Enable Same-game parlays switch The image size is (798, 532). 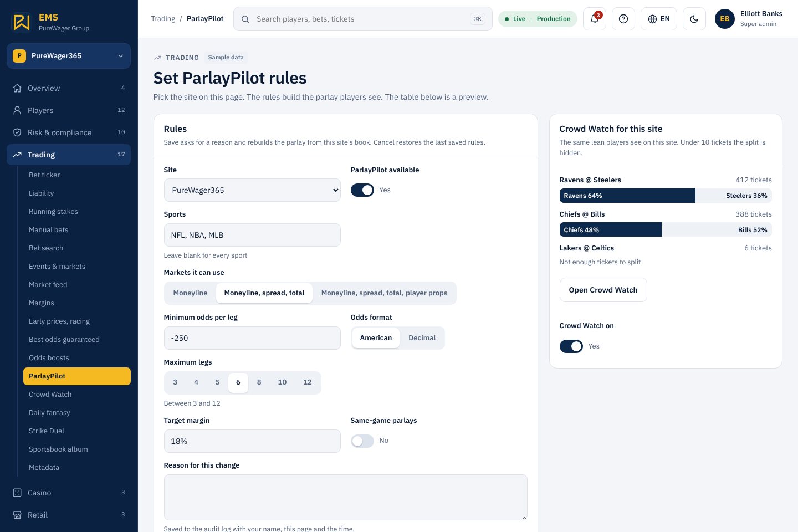pos(362,441)
